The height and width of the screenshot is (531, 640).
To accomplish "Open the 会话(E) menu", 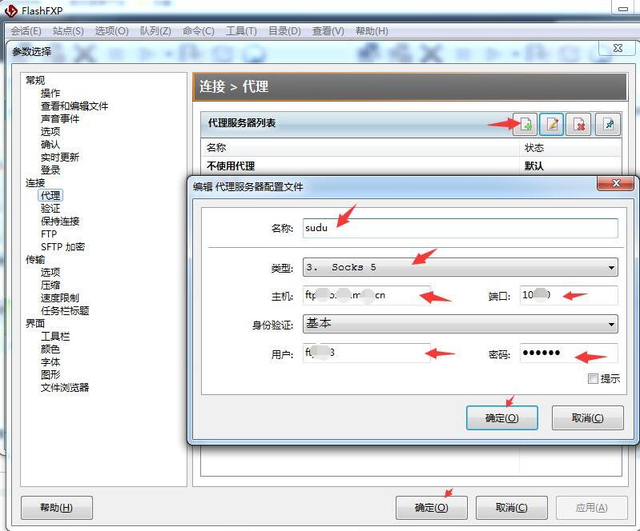I will (26, 31).
